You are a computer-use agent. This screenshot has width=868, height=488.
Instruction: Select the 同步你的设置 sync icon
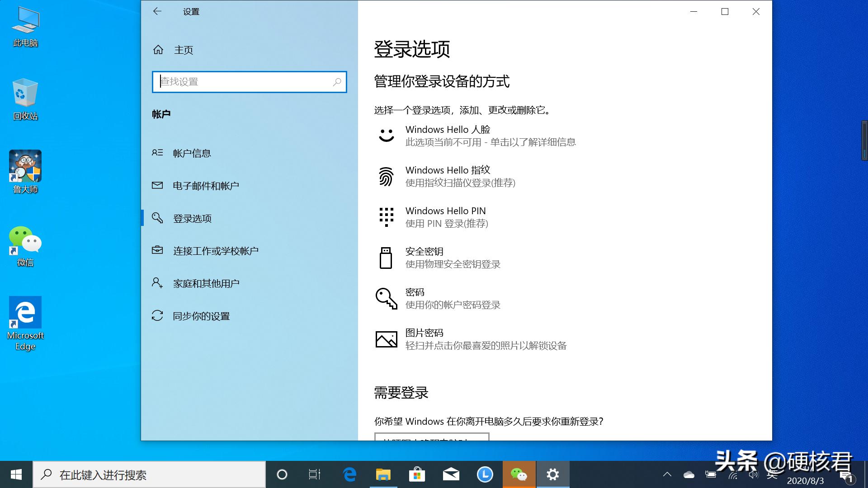tap(157, 316)
